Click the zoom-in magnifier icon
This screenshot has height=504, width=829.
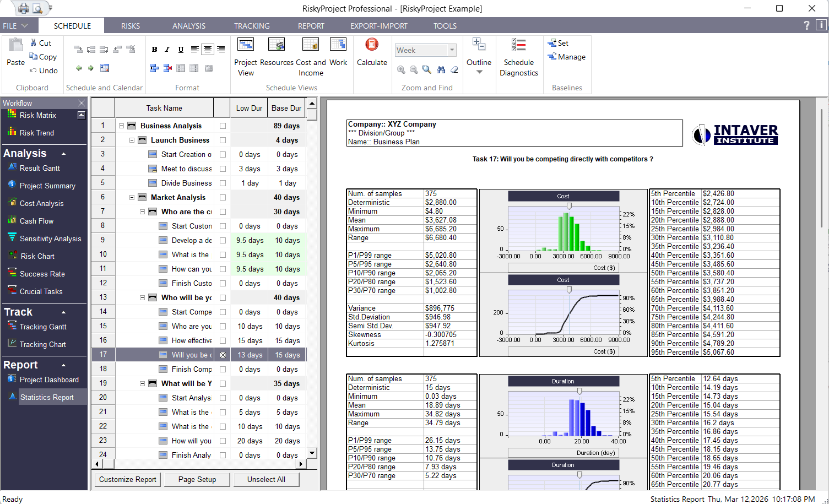tap(400, 70)
